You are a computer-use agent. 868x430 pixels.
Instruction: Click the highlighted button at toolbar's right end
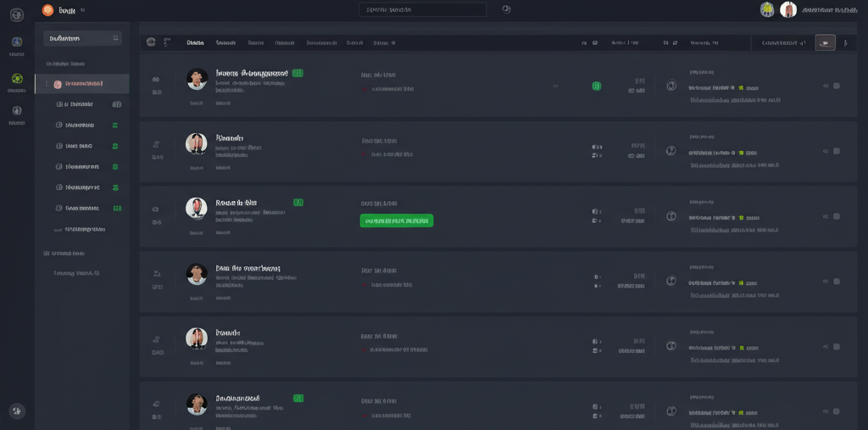point(825,42)
